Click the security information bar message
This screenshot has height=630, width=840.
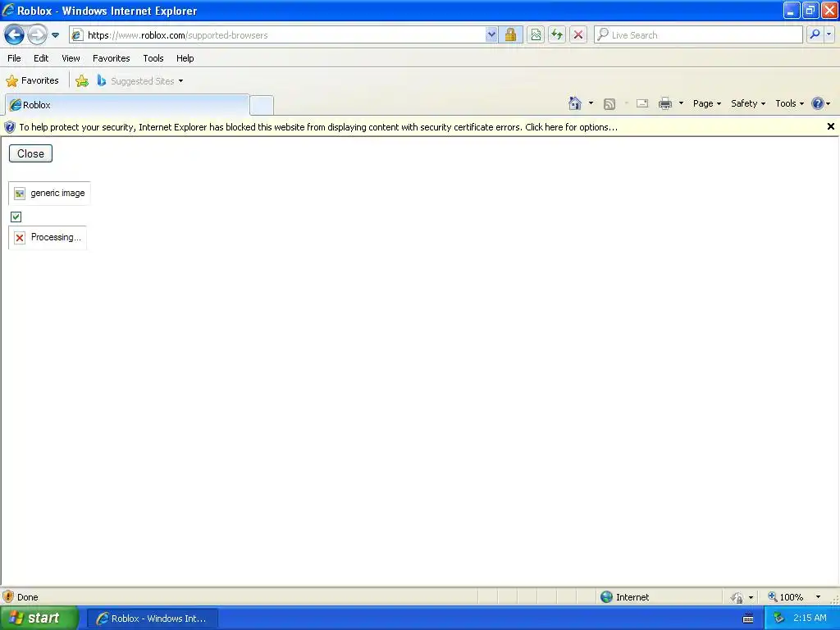point(318,127)
